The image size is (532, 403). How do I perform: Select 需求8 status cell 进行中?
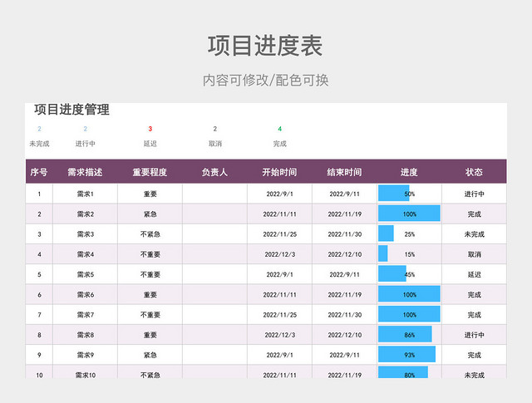[x=475, y=335]
